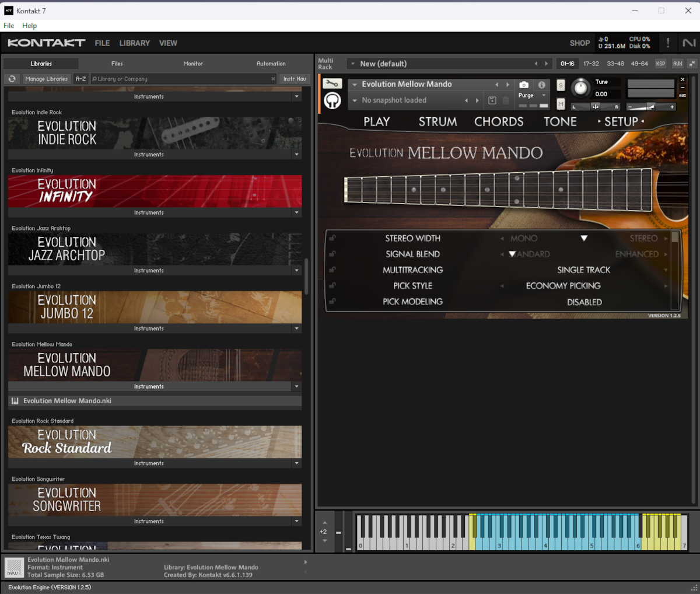Load next snapshot arrow
Viewport: 700px width, 594px height.
477,100
